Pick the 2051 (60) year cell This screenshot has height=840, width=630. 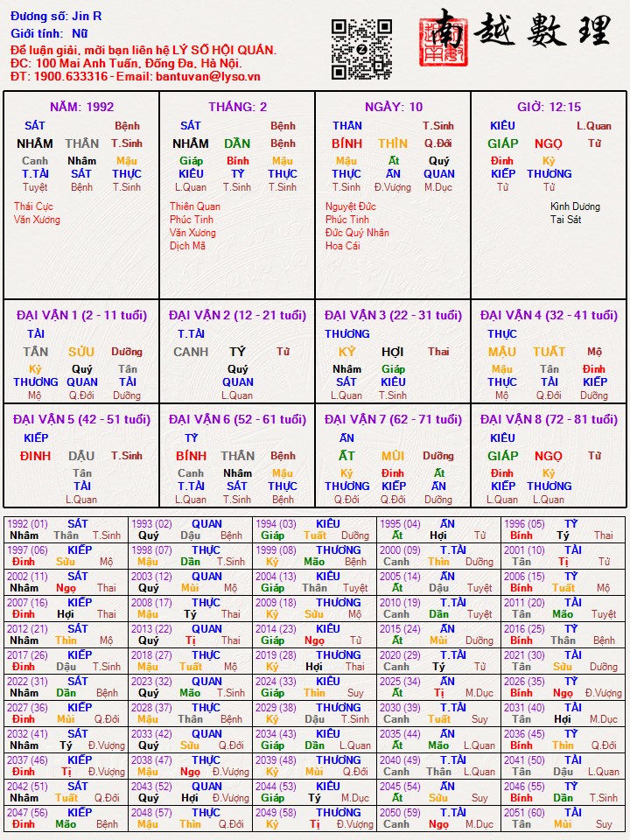(563, 818)
